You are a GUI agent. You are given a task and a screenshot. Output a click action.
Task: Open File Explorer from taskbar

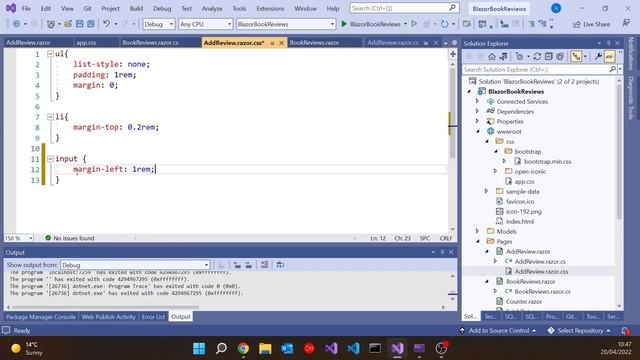tap(265, 348)
